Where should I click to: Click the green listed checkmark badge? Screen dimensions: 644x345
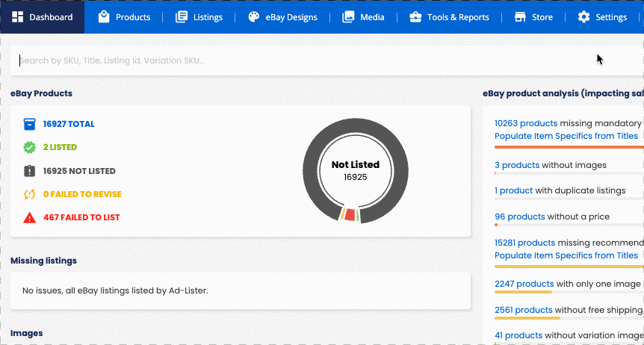(30, 147)
